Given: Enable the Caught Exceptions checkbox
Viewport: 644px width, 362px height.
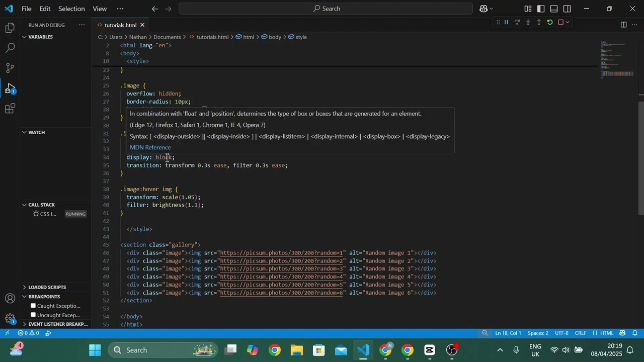Looking at the screenshot, I should [33, 306].
